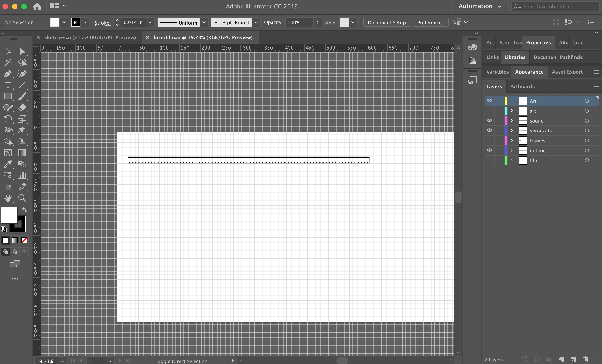Select the Direct Selection tool
The height and width of the screenshot is (364, 602).
point(22,51)
